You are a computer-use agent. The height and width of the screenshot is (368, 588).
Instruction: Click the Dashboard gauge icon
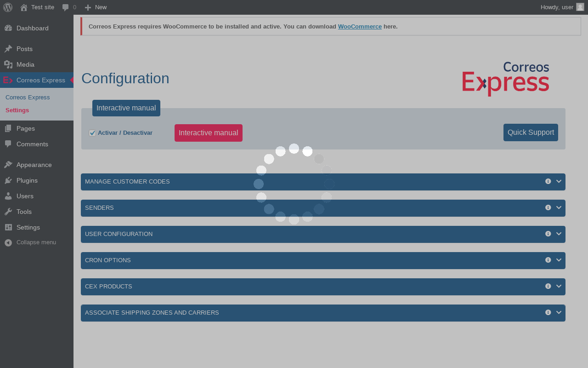point(8,28)
